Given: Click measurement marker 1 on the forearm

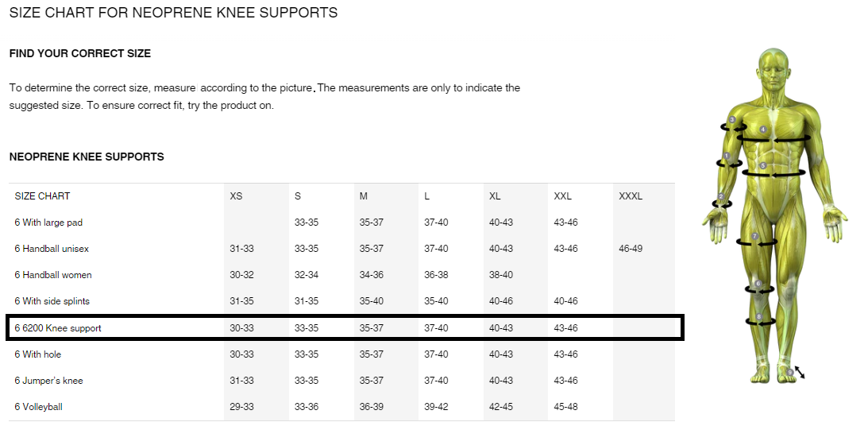Looking at the screenshot, I should (x=727, y=157).
